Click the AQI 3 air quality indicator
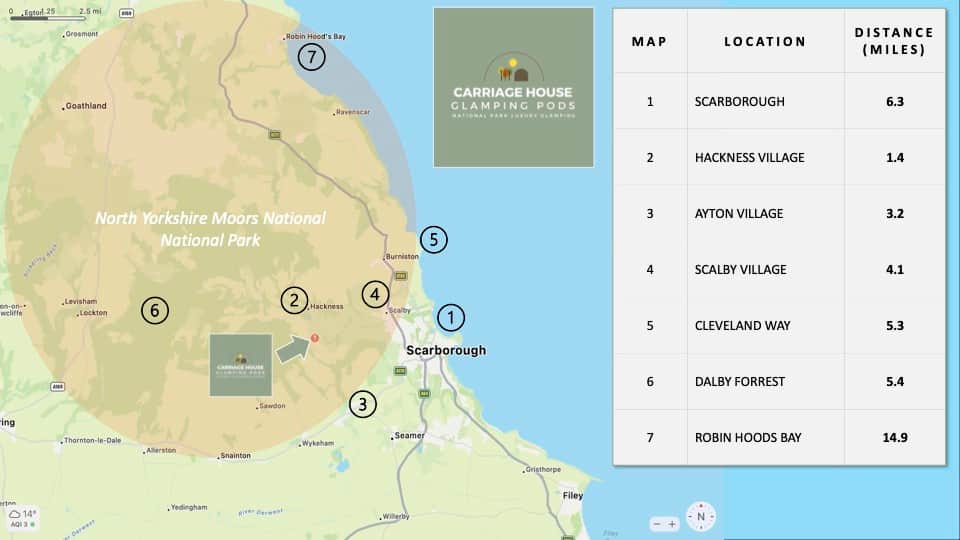 pyautogui.click(x=22, y=525)
